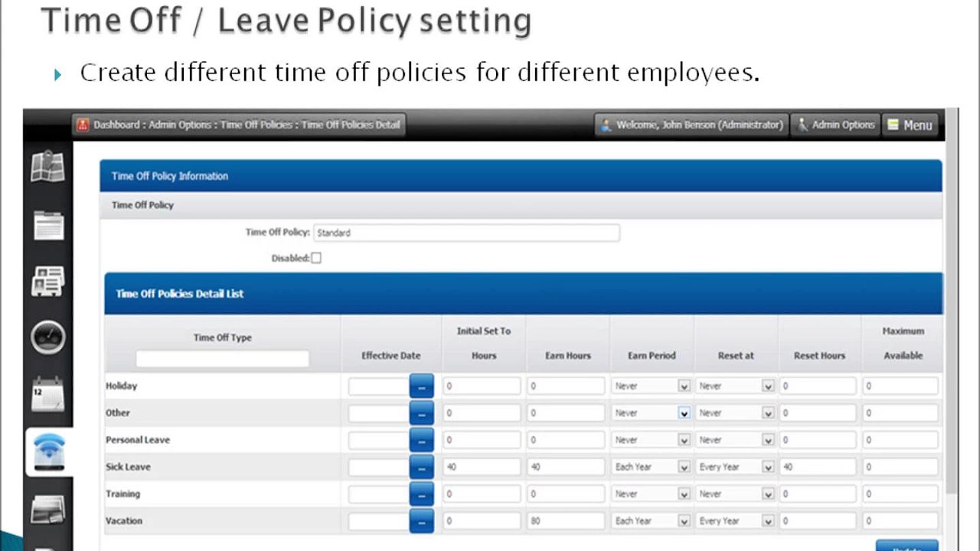Select the wireless device sidebar icon

[x=49, y=451]
